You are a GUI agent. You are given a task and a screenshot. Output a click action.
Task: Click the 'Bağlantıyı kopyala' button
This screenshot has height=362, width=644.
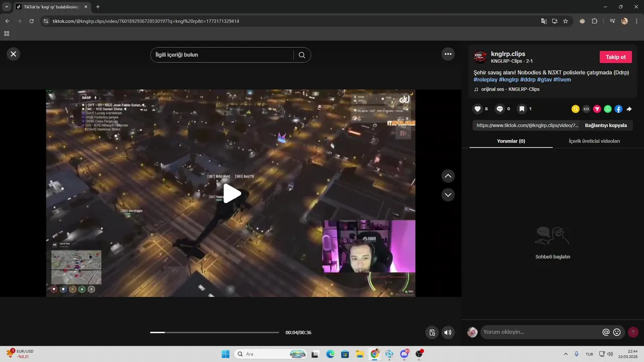(606, 125)
